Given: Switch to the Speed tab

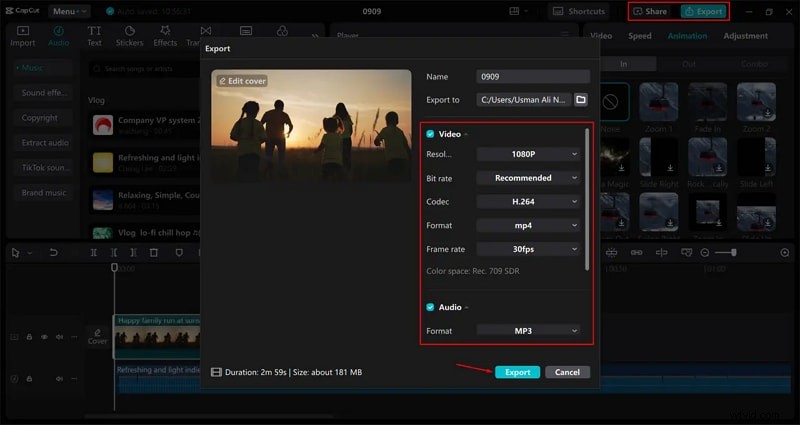Looking at the screenshot, I should pos(639,36).
